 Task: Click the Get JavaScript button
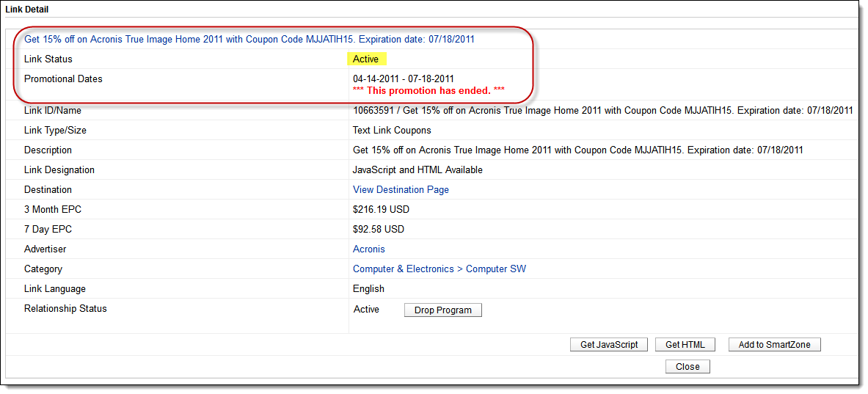pos(608,345)
